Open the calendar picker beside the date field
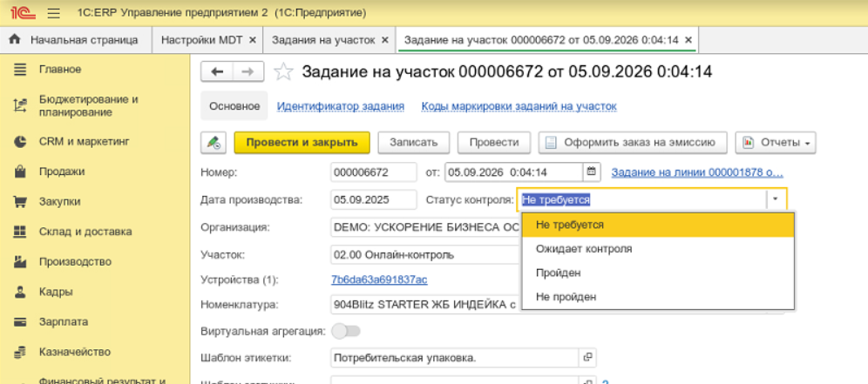This screenshot has width=868, height=384. tap(593, 172)
